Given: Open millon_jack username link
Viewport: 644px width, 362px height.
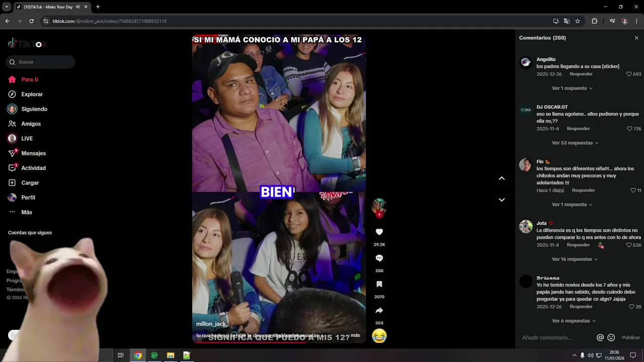Looking at the screenshot, I should click(211, 324).
